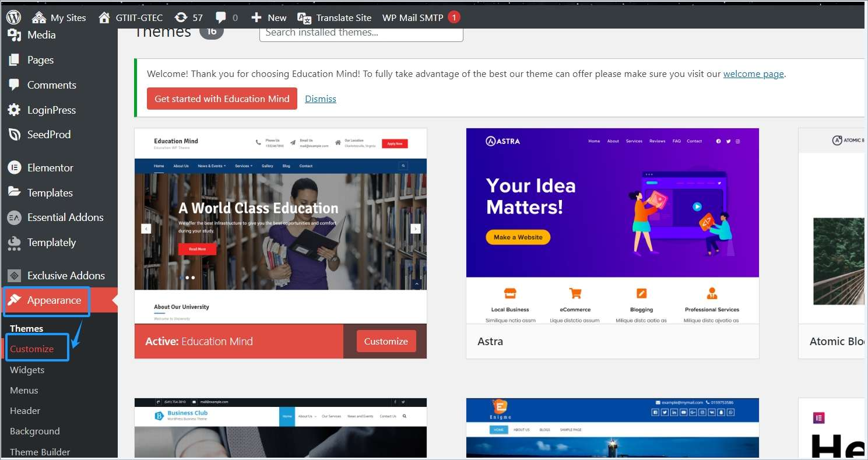Open the Widgets submenu item
868x460 pixels.
tap(27, 370)
